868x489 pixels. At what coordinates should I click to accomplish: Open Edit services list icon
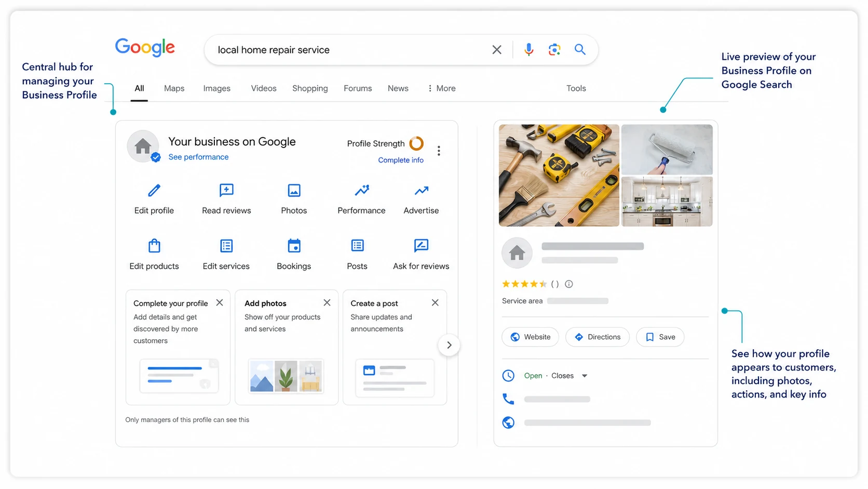point(226,245)
